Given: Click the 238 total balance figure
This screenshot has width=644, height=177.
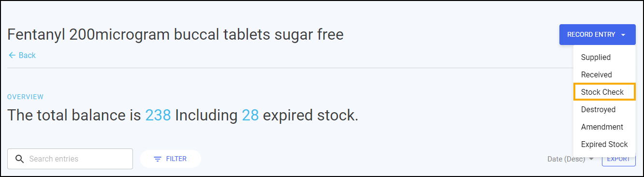Looking at the screenshot, I should 158,116.
